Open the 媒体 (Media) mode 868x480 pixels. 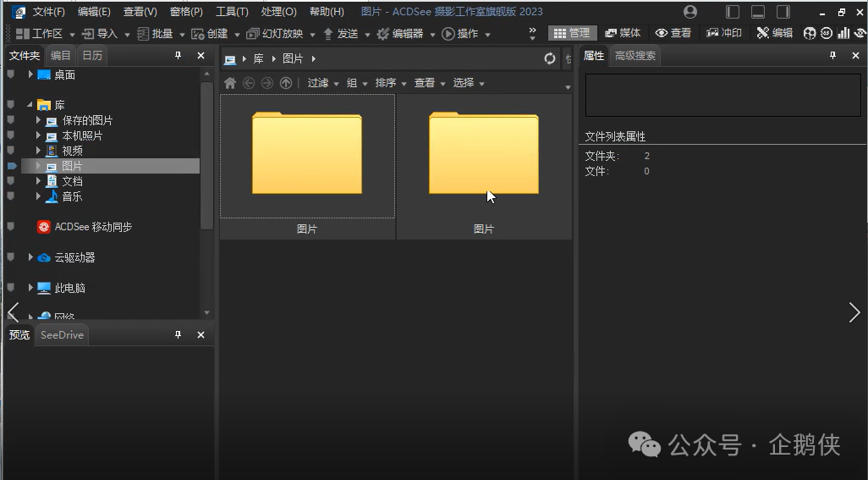pos(623,33)
